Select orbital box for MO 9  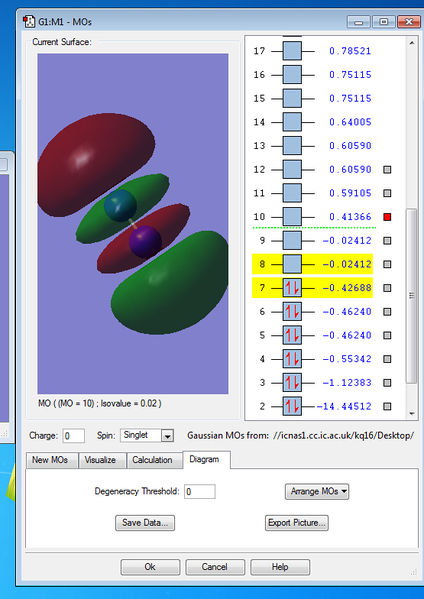tap(292, 240)
